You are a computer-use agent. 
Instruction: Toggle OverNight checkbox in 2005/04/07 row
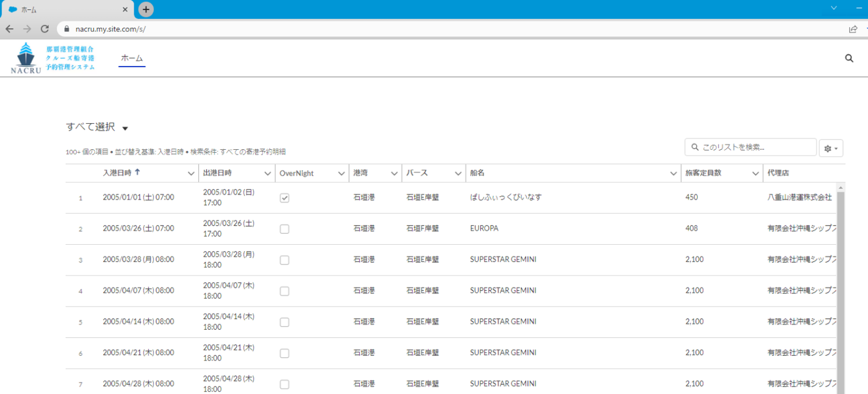coord(284,292)
